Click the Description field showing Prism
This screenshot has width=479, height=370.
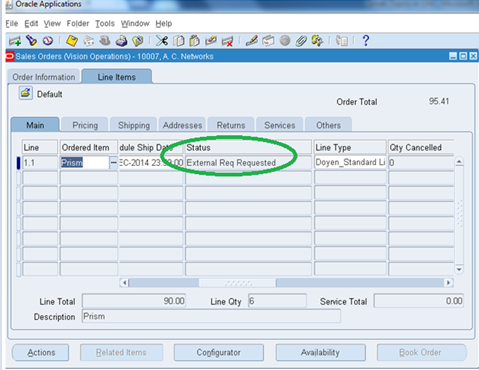(x=211, y=316)
